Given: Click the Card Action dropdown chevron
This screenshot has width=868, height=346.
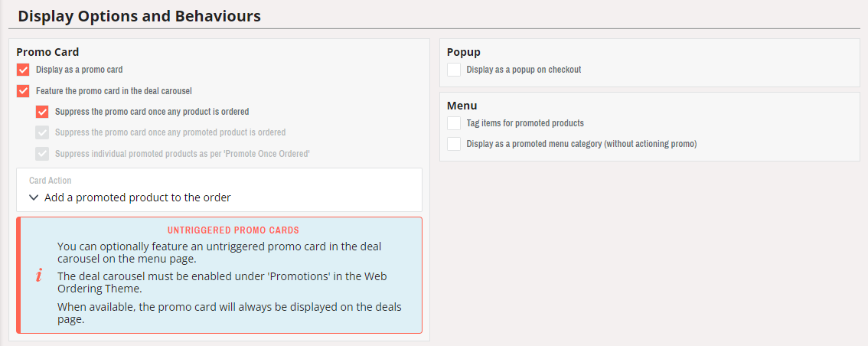Looking at the screenshot, I should click(34, 197).
